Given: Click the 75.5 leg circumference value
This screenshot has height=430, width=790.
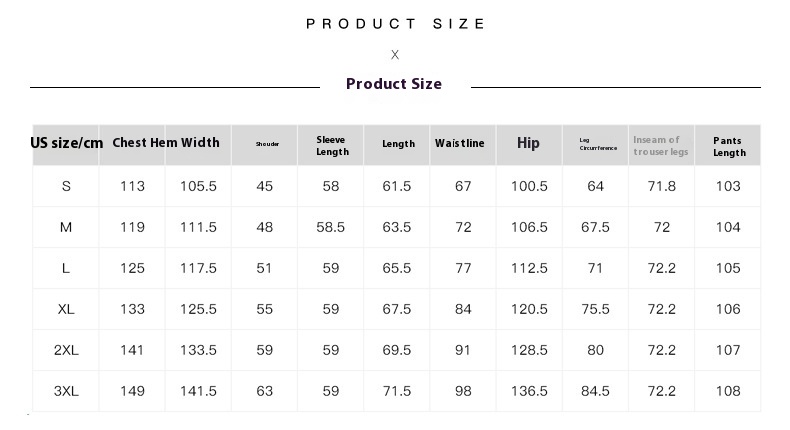Looking at the screenshot, I should pos(596,309).
